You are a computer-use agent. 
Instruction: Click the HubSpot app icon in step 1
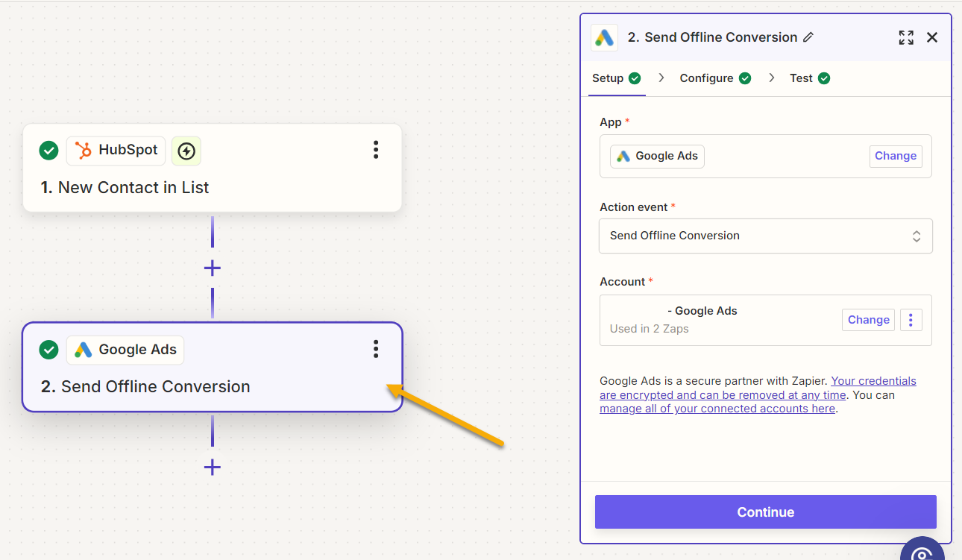(83, 150)
